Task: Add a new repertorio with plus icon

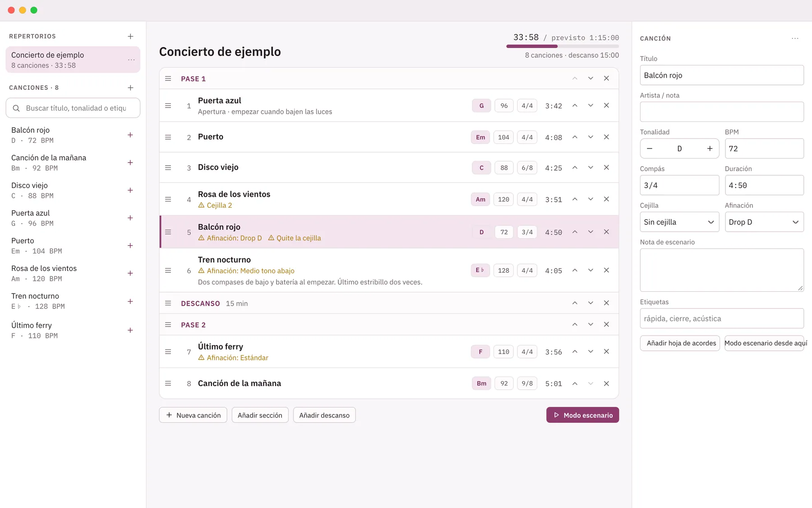Action: click(130, 36)
